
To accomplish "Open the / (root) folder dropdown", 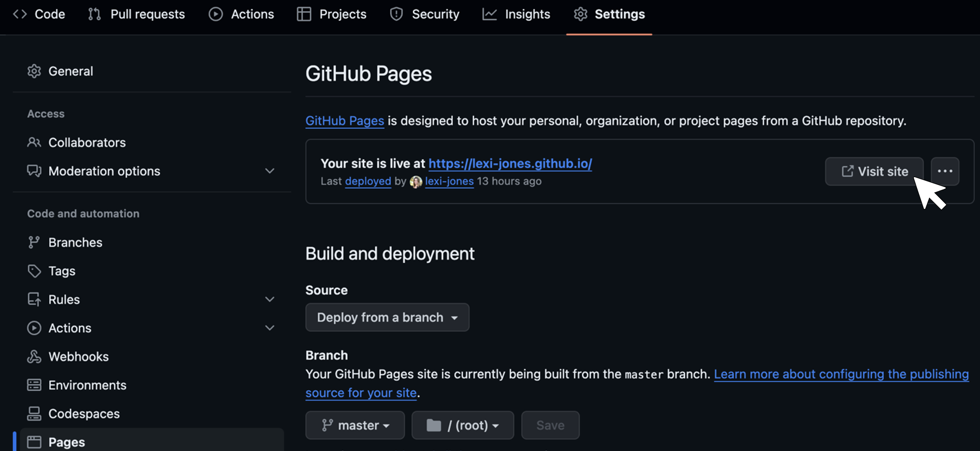I will point(463,425).
